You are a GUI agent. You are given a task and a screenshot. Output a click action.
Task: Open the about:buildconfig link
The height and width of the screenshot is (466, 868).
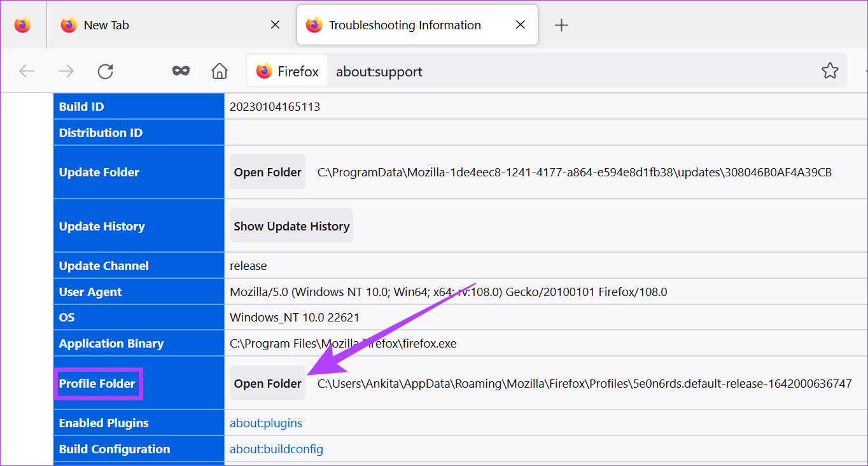(276, 449)
